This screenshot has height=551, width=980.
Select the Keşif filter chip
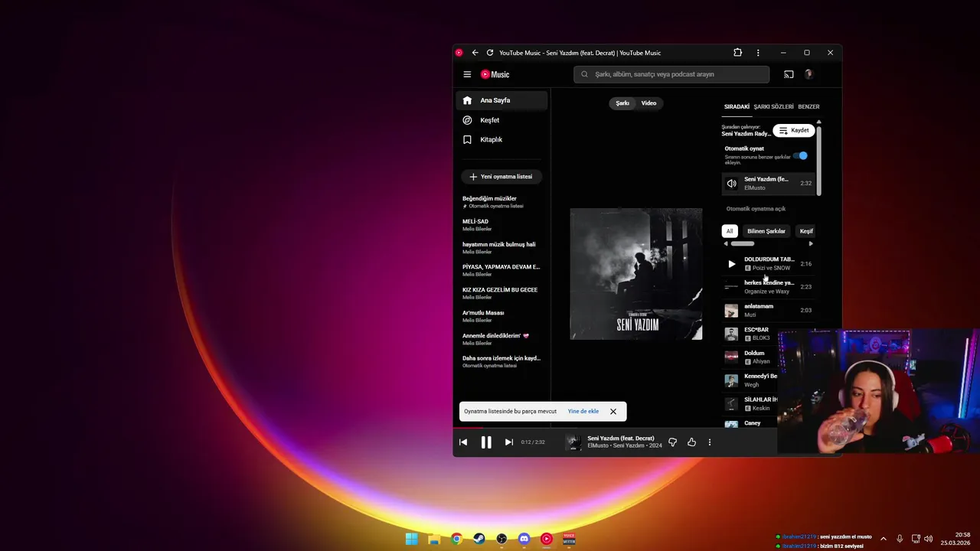click(806, 231)
